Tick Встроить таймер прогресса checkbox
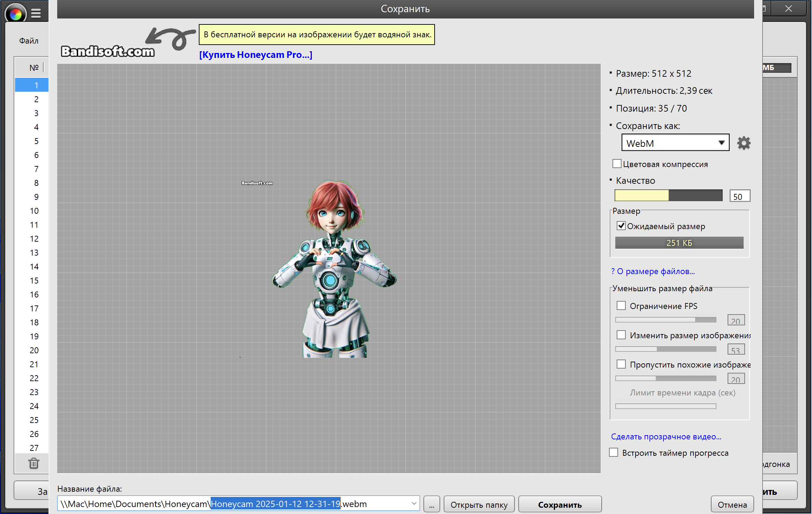The height and width of the screenshot is (514, 812). point(614,453)
